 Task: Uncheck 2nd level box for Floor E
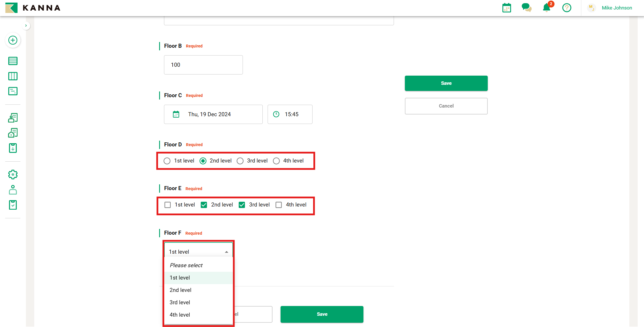pyautogui.click(x=204, y=205)
